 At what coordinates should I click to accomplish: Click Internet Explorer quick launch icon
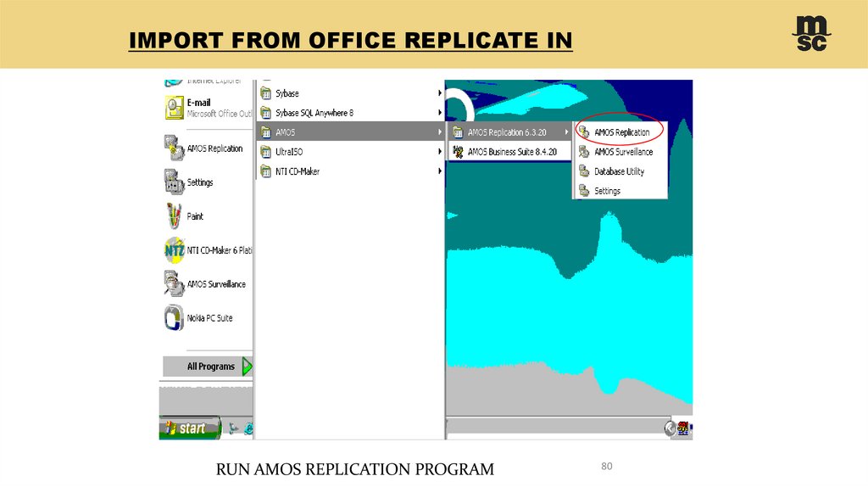[x=248, y=428]
